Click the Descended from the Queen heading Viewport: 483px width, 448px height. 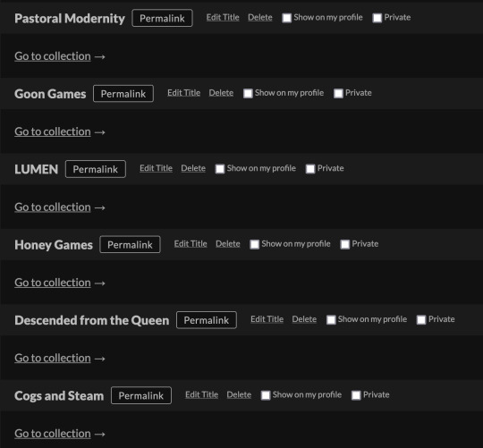point(92,320)
